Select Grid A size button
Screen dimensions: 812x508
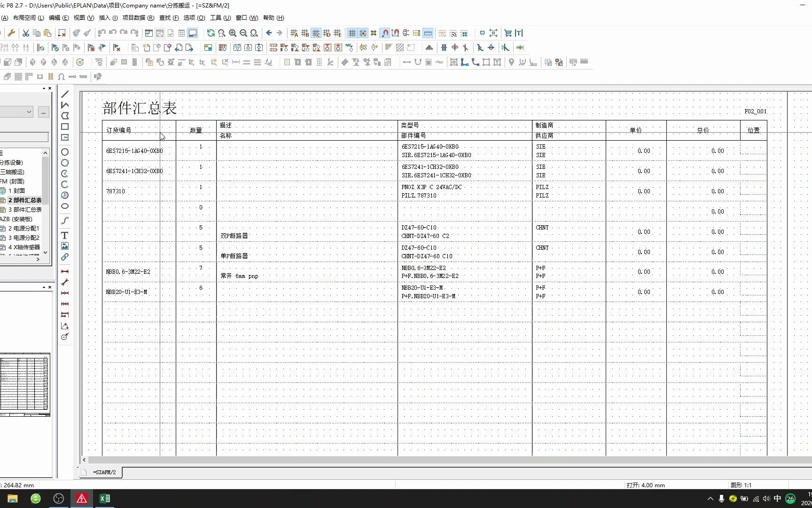coord(294,33)
